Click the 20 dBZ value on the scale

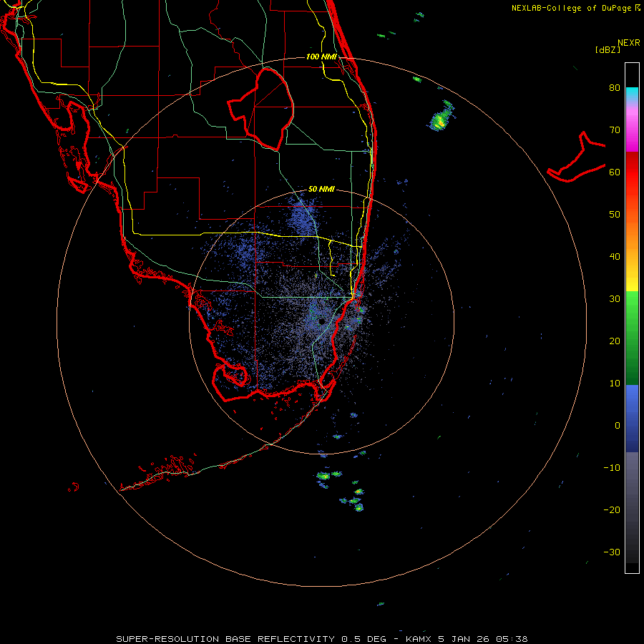click(x=615, y=341)
